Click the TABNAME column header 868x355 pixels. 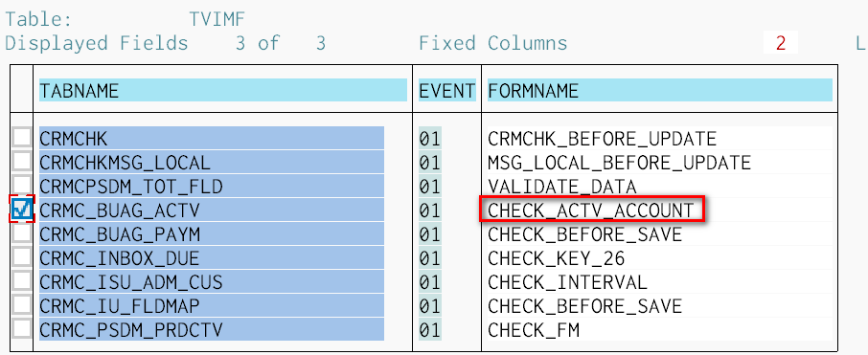tap(223, 90)
